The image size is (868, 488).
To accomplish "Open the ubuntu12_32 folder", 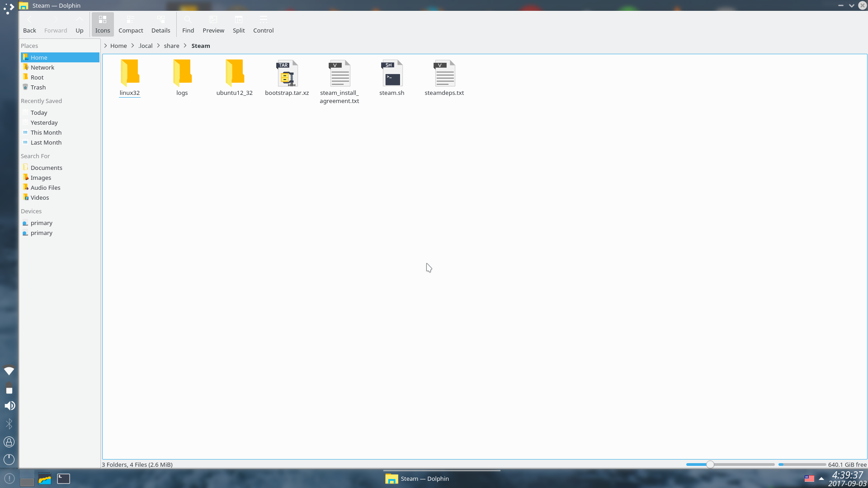I will pos(235,78).
